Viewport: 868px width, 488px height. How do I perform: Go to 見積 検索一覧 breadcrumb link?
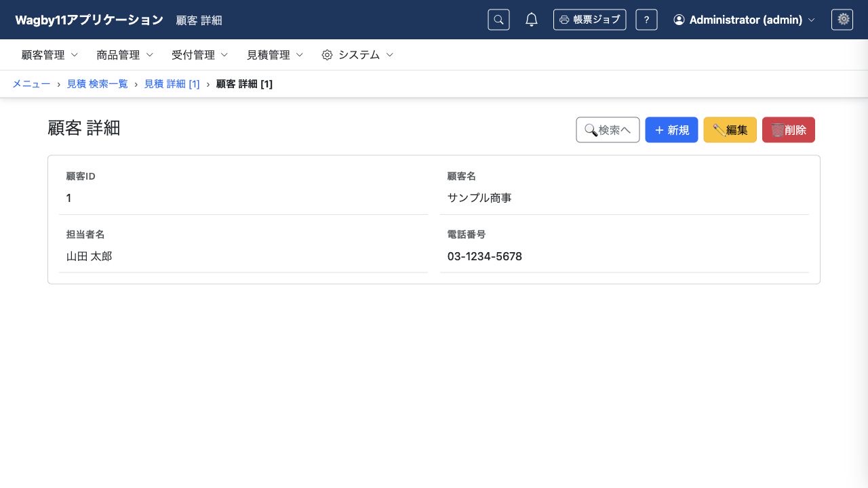[x=97, y=84]
